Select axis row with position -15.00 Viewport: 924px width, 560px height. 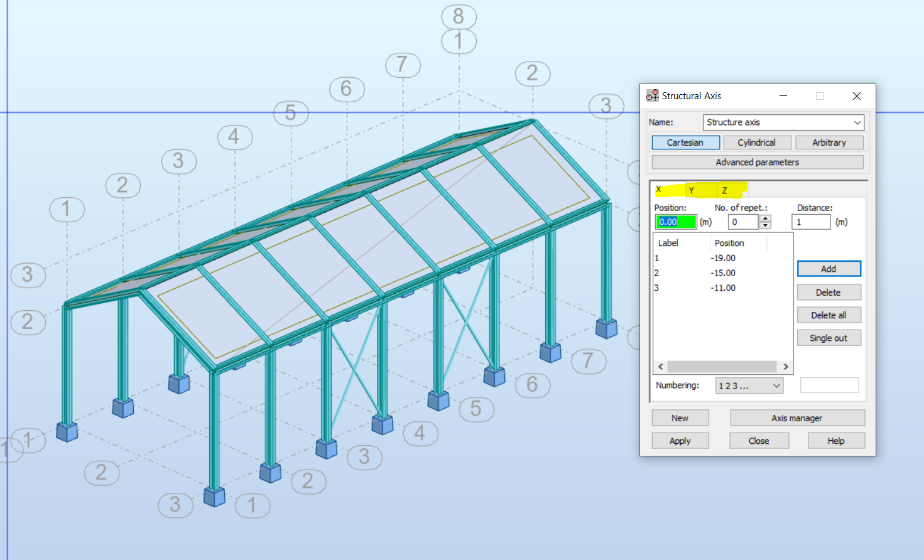click(722, 273)
